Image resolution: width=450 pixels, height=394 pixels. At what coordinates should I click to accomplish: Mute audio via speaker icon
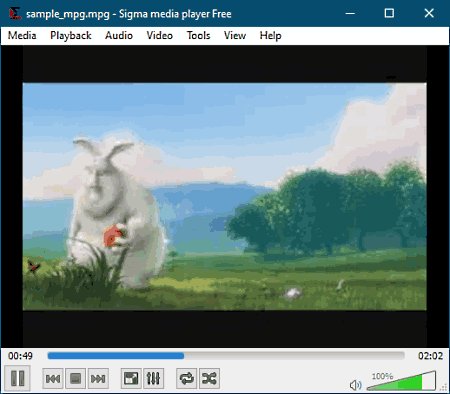[x=356, y=385]
